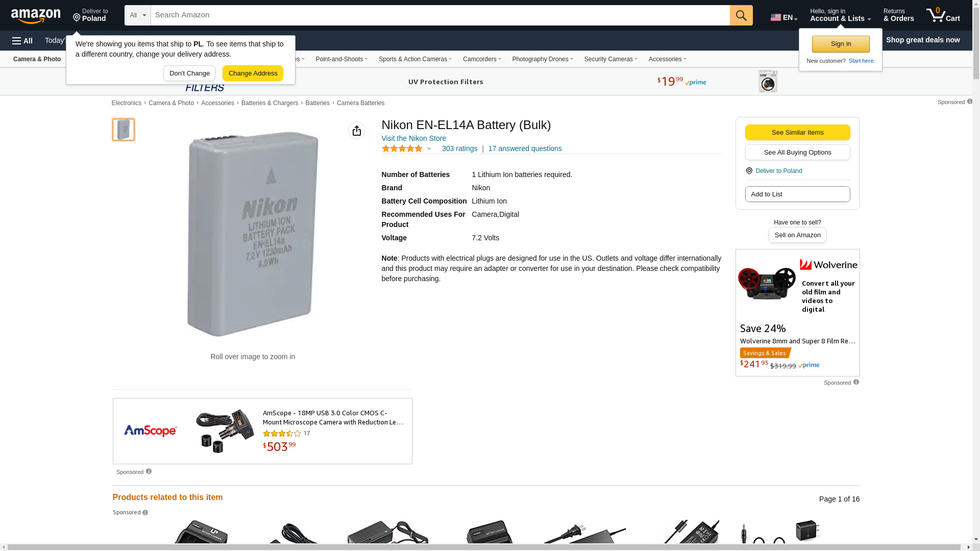
Task: Open the search category All dropdown
Action: point(137,15)
